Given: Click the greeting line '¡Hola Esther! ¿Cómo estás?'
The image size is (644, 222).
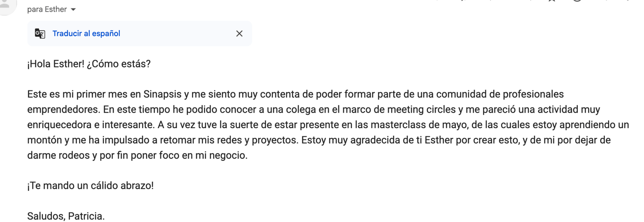Looking at the screenshot, I should [x=89, y=64].
